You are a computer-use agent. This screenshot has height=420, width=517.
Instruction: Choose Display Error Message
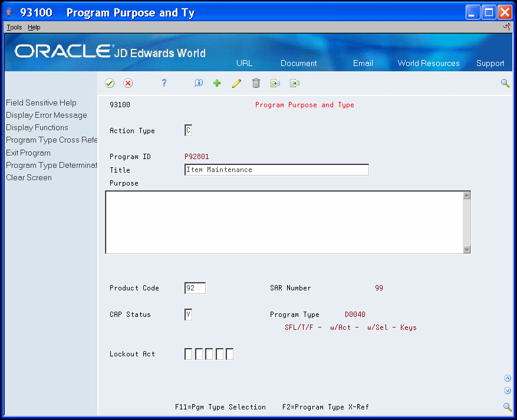point(47,115)
